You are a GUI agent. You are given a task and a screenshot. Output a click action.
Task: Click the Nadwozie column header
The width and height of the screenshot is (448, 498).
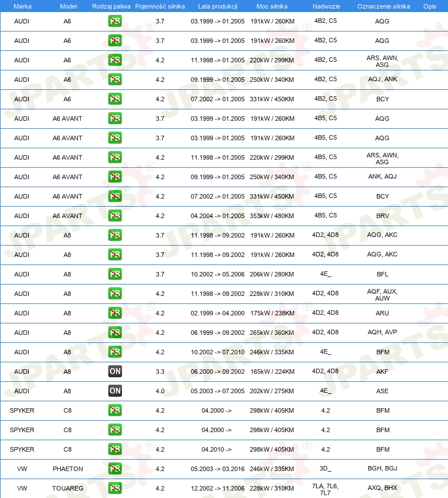[x=326, y=6]
